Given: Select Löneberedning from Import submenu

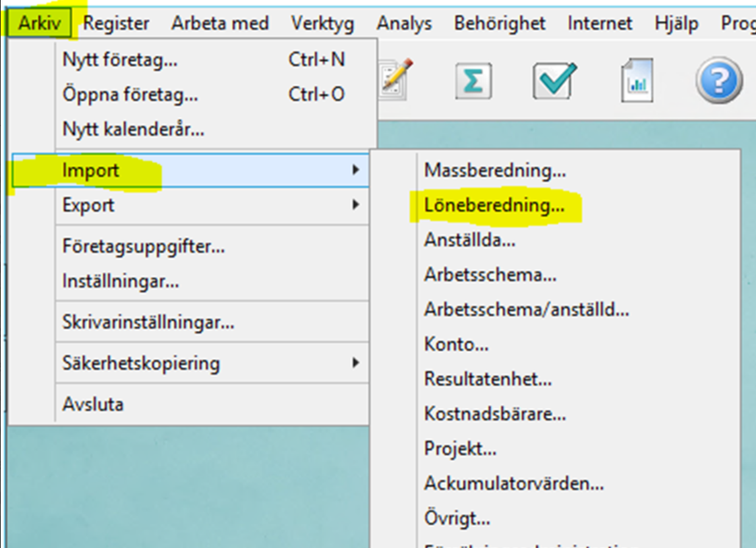Looking at the screenshot, I should pyautogui.click(x=494, y=205).
